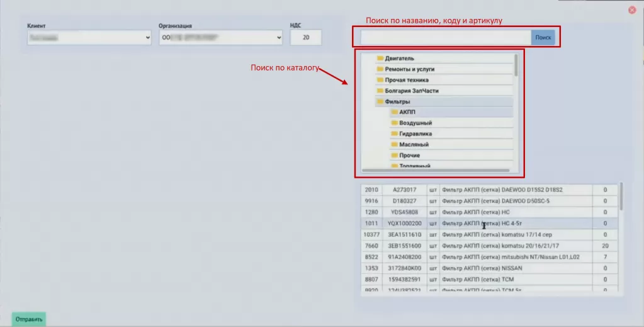Click the folder icon beside Ремонты и услуги
644x327 pixels.
click(x=380, y=69)
